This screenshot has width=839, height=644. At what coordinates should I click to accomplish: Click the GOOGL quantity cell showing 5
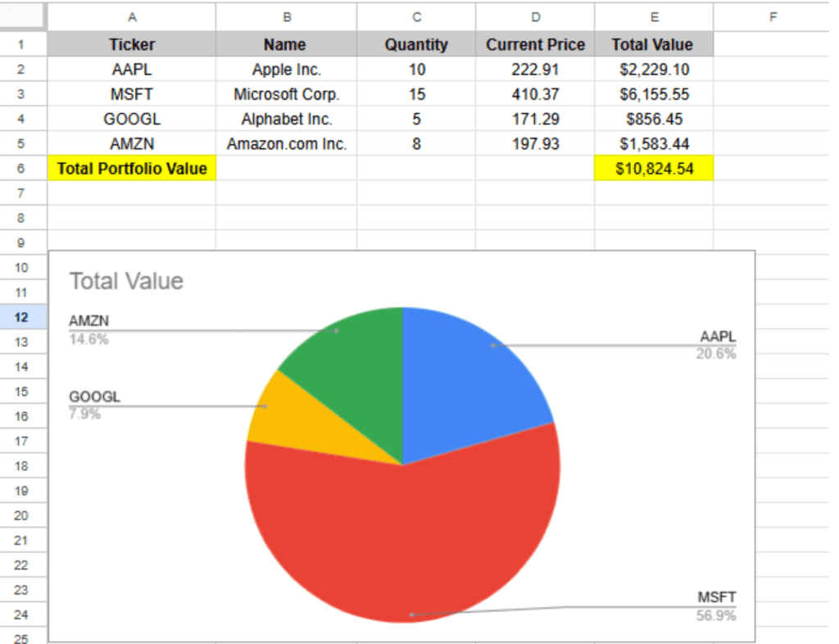click(x=416, y=119)
